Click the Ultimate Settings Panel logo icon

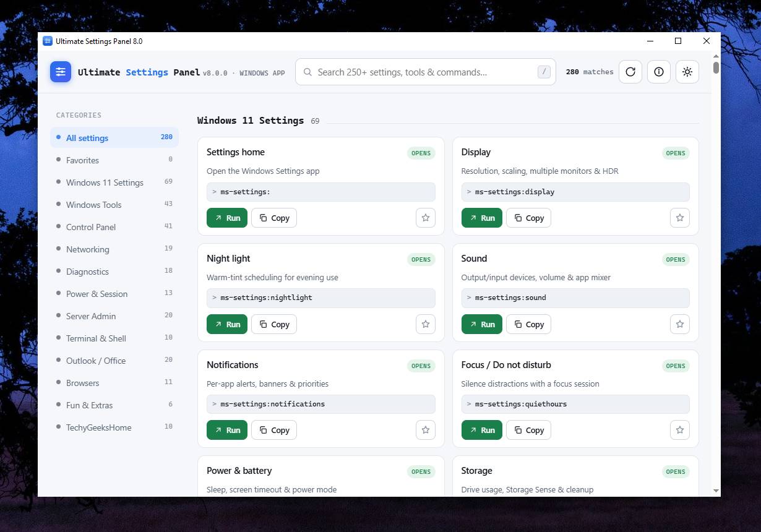pos(61,72)
